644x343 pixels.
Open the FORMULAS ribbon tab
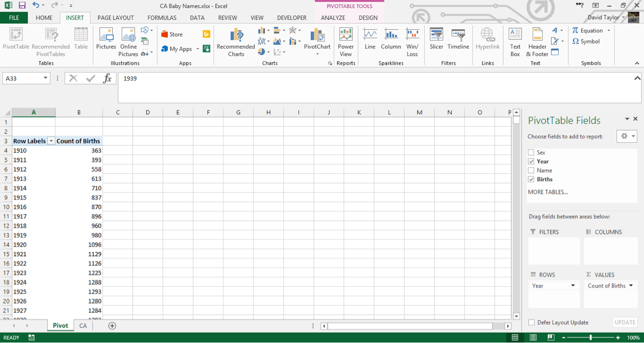tap(162, 18)
